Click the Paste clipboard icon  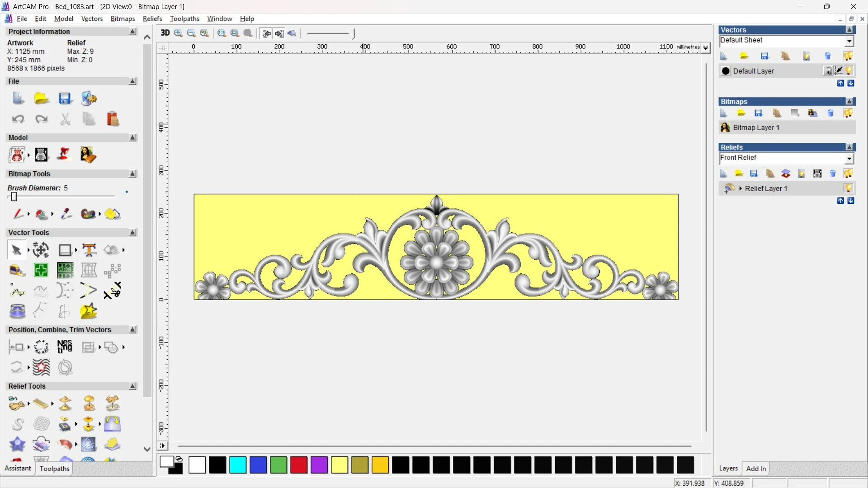tap(113, 119)
